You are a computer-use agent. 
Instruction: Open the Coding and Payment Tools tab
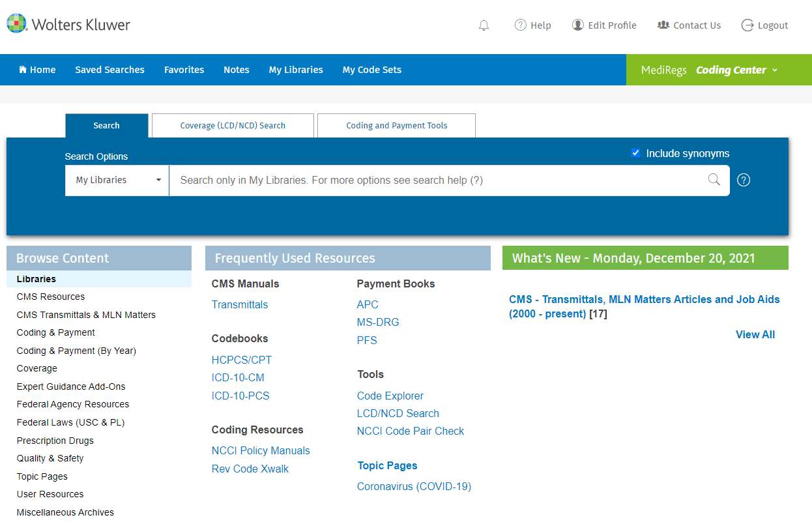click(x=396, y=126)
